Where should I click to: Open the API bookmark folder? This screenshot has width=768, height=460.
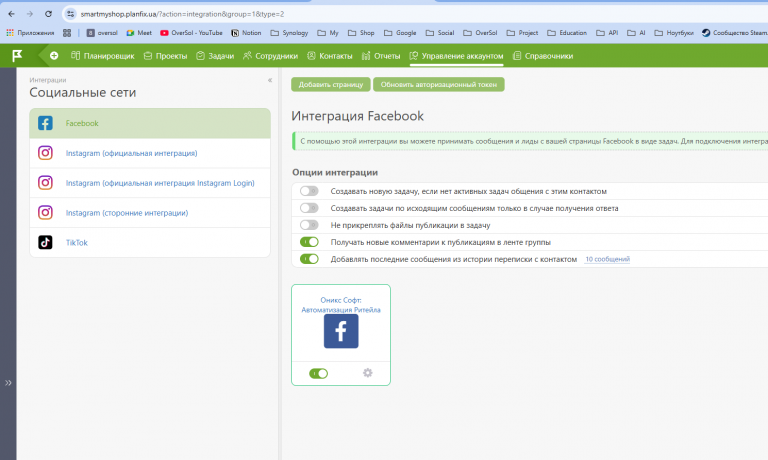tap(607, 33)
